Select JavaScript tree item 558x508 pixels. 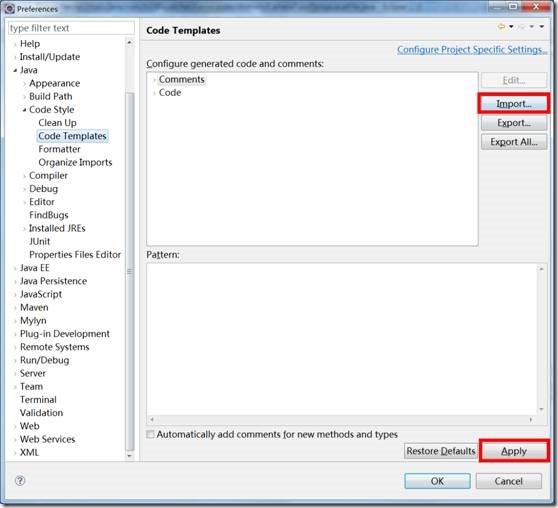41,294
